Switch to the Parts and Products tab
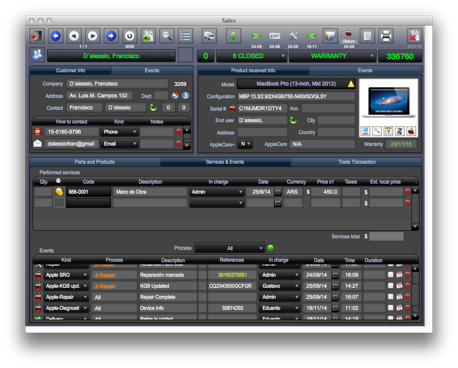 (x=95, y=162)
